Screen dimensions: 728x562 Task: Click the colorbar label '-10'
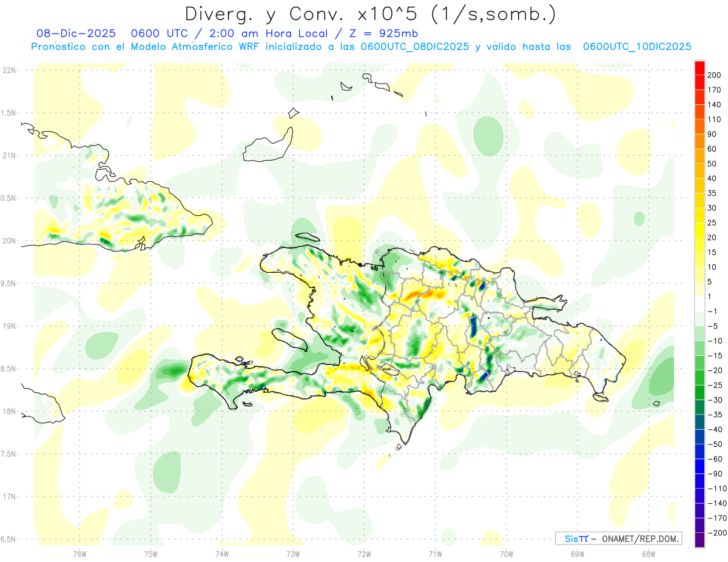715,341
